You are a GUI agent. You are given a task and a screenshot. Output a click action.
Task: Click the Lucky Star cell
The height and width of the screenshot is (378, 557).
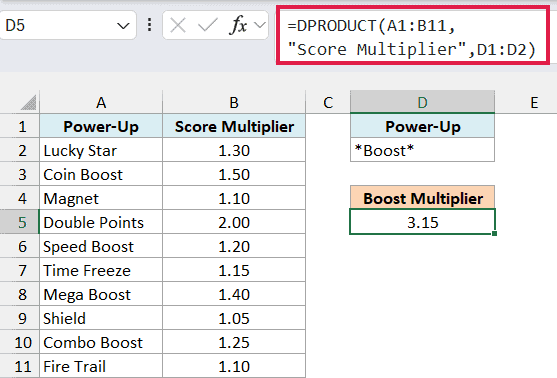pyautogui.click(x=101, y=150)
